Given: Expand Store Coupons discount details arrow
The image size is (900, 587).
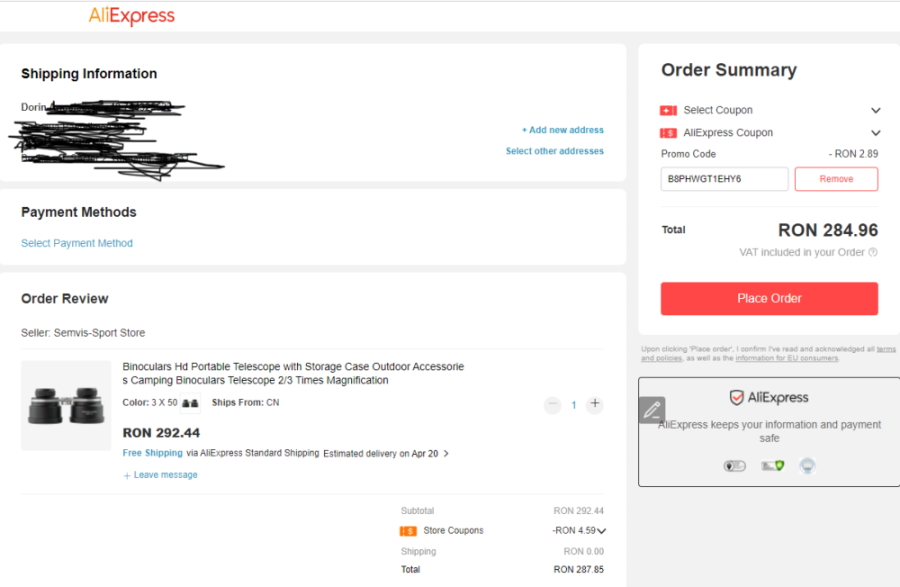Looking at the screenshot, I should point(601,531).
